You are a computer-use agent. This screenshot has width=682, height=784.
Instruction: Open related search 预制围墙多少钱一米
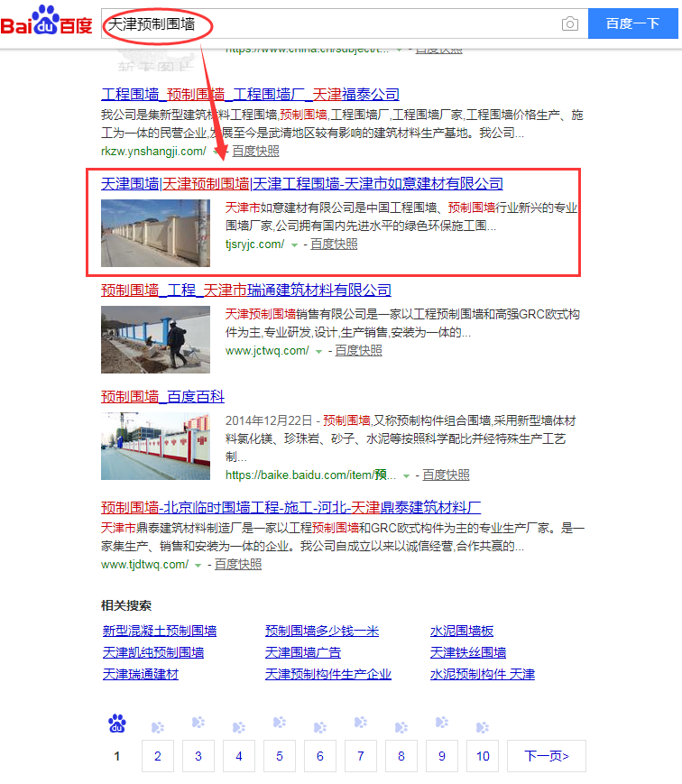point(322,631)
